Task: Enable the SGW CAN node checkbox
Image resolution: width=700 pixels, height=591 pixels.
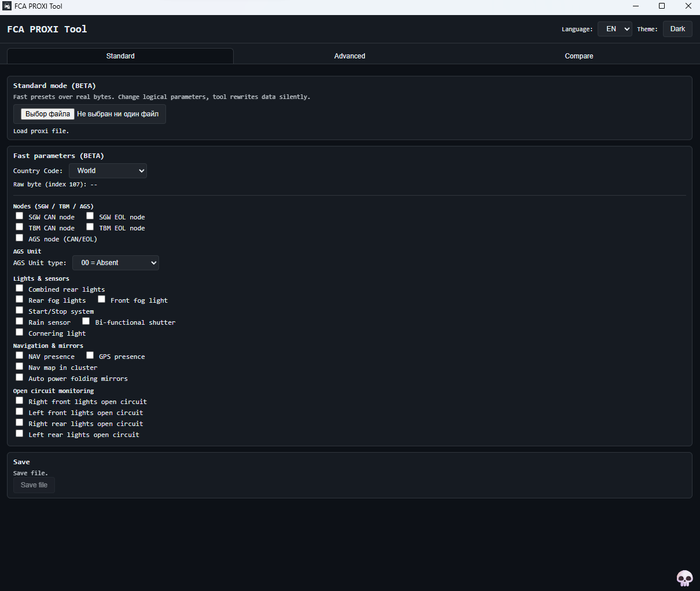Action: point(20,216)
